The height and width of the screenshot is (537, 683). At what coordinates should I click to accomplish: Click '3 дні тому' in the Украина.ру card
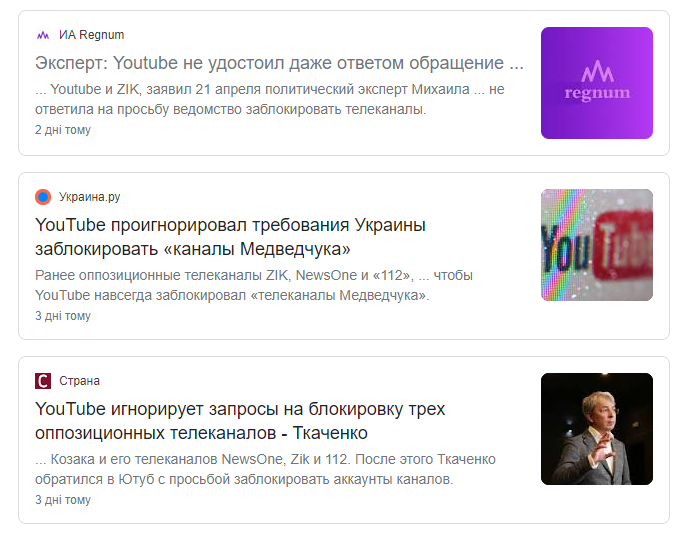(63, 316)
